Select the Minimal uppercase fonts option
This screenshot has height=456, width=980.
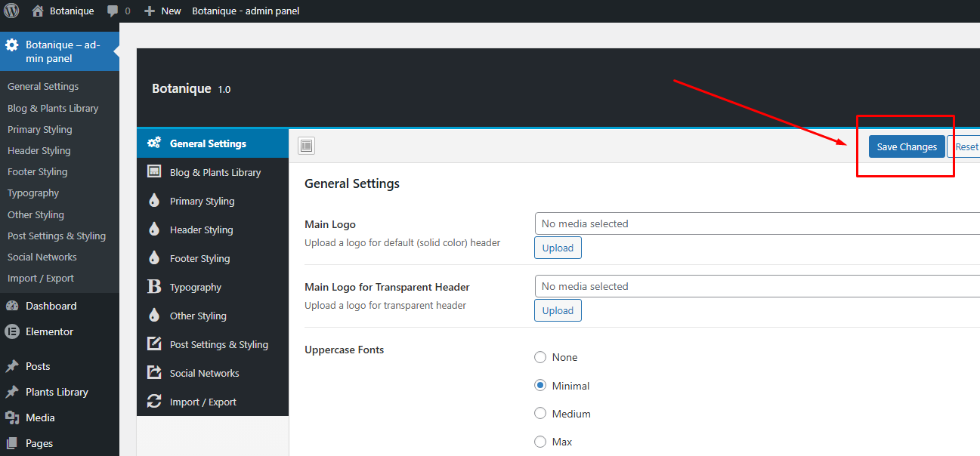point(540,385)
